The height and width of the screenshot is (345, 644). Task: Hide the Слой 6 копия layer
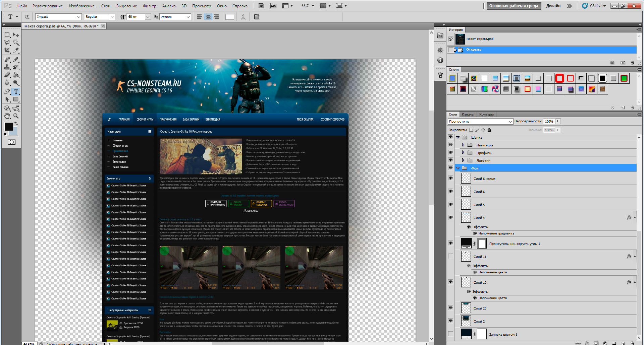[x=450, y=178]
